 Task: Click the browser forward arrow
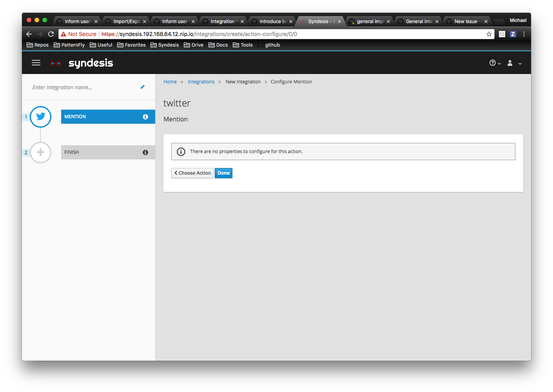point(40,34)
